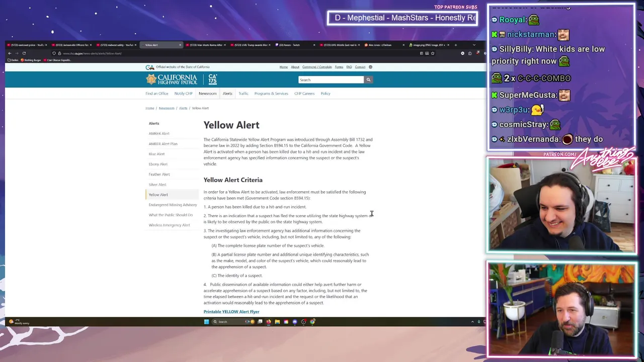Click the Contact utility link
This screenshot has width=644, height=362.
[x=360, y=67]
